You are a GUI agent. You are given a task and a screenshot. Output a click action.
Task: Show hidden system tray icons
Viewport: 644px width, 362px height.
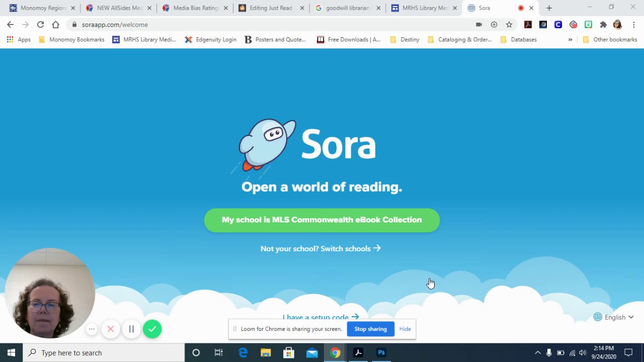[x=537, y=352]
